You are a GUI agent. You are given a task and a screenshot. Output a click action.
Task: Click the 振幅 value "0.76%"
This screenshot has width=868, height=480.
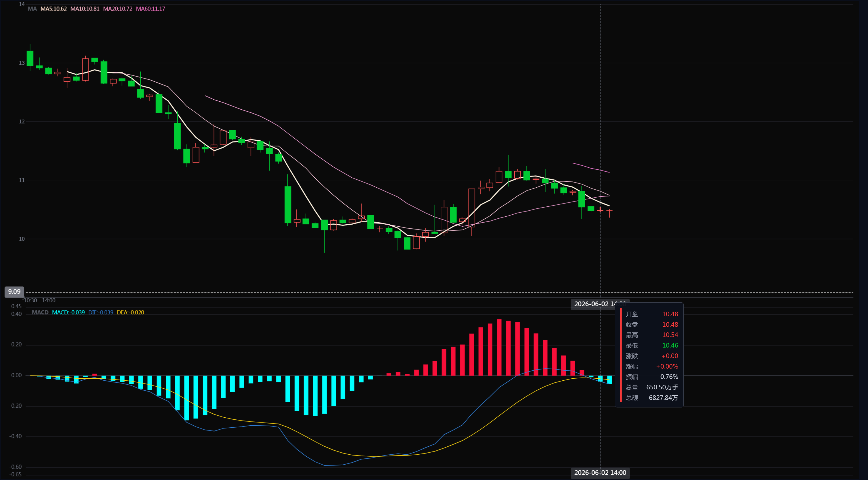pyautogui.click(x=669, y=377)
